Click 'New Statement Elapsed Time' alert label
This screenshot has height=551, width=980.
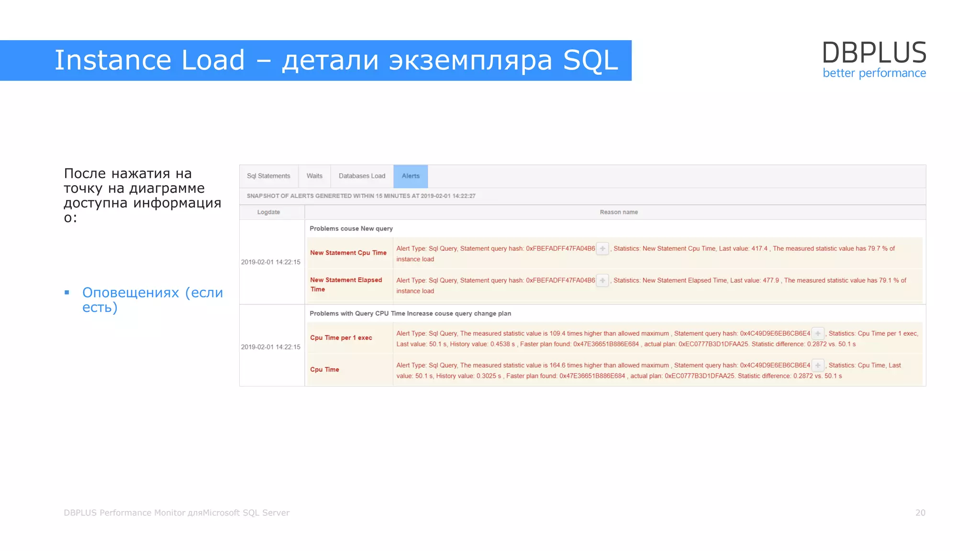click(x=346, y=285)
